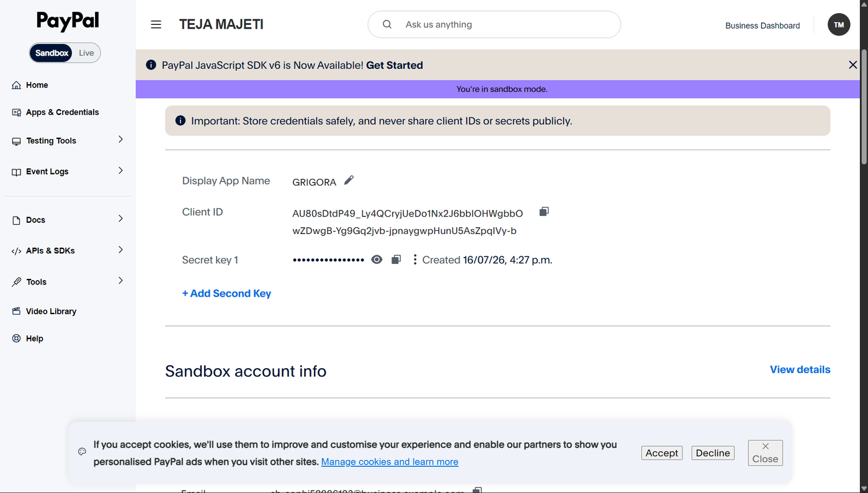Click the TM profile avatar
The height and width of the screenshot is (493, 868).
[839, 25]
